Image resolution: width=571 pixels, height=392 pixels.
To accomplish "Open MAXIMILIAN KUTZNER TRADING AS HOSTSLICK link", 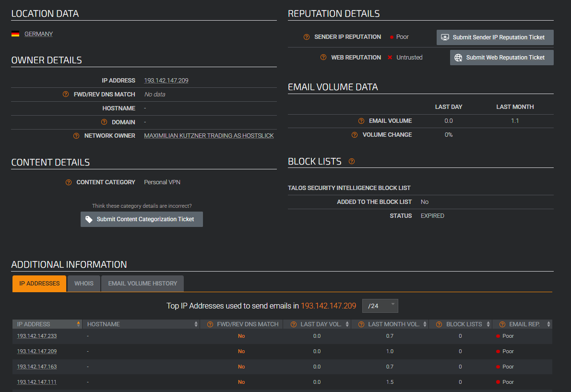I will [209, 136].
